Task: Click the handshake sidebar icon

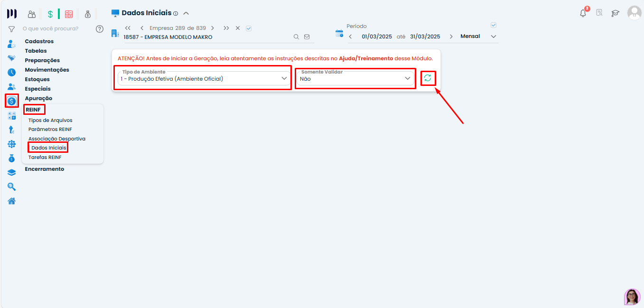Action: click(12, 58)
